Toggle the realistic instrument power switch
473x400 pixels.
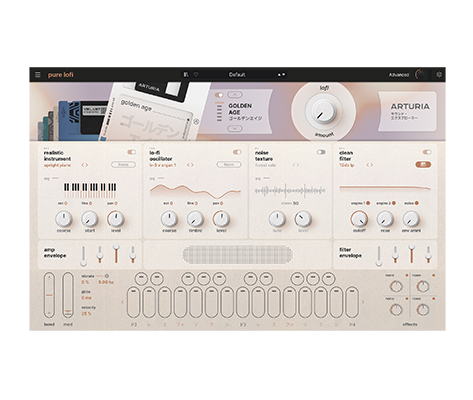click(x=132, y=152)
